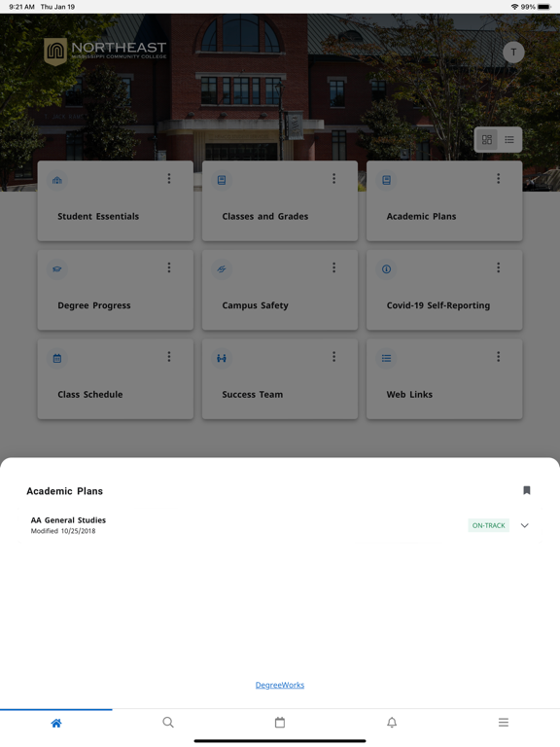Image resolution: width=560 pixels, height=747 pixels.
Task: Open the DegreeWorks link
Action: point(280,685)
